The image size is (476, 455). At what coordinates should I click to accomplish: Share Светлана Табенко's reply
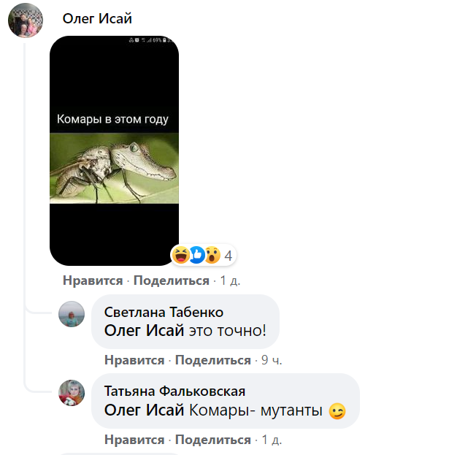tap(213, 360)
